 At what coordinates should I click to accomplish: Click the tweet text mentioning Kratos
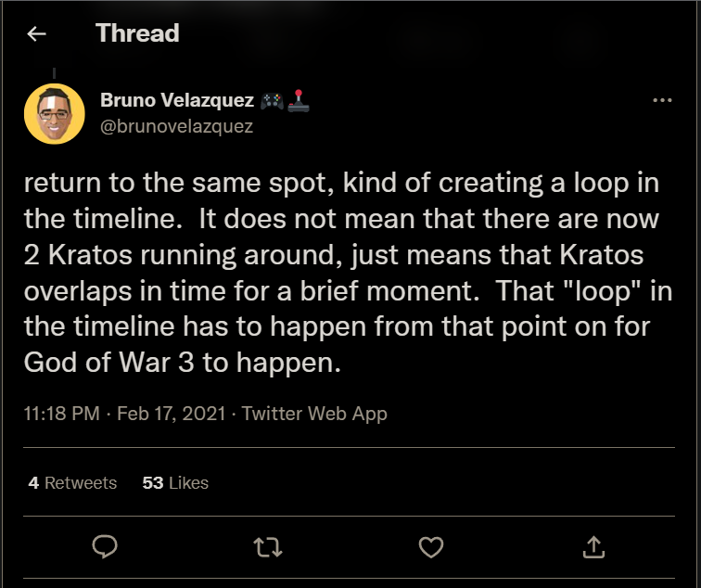click(341, 254)
